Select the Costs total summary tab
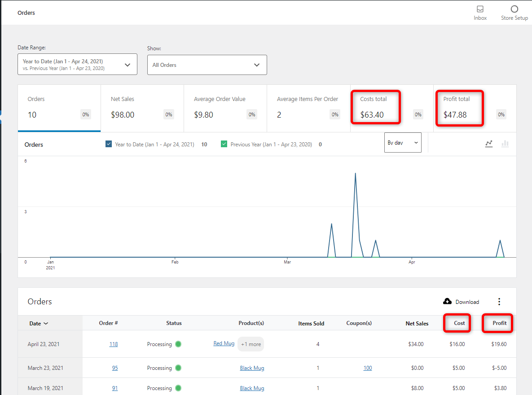The width and height of the screenshot is (532, 395). [391, 108]
